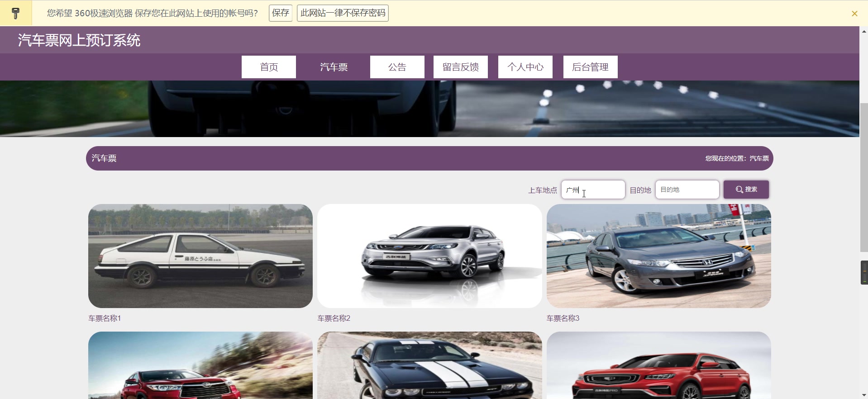This screenshot has height=399, width=868.
Task: Click the small dark widget beside the scrollbar
Action: [864, 272]
